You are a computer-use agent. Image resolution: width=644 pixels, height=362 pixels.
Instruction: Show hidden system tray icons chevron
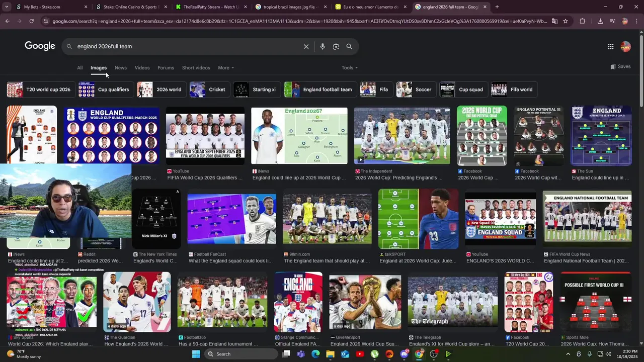point(568,354)
